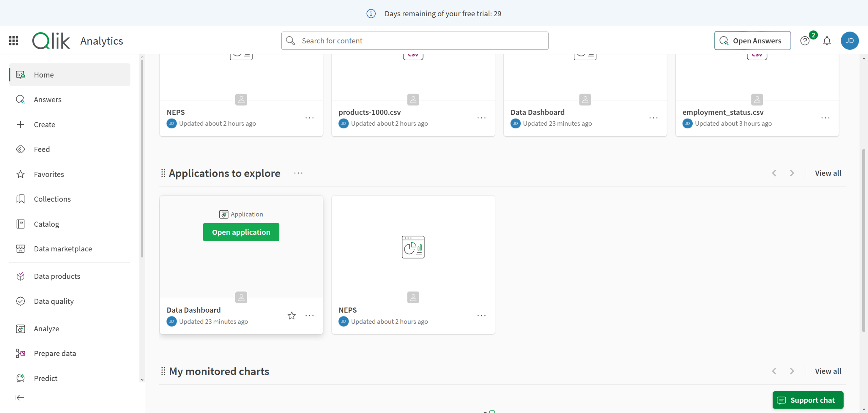Collapse the sidebar with arrow icon

tap(20, 397)
